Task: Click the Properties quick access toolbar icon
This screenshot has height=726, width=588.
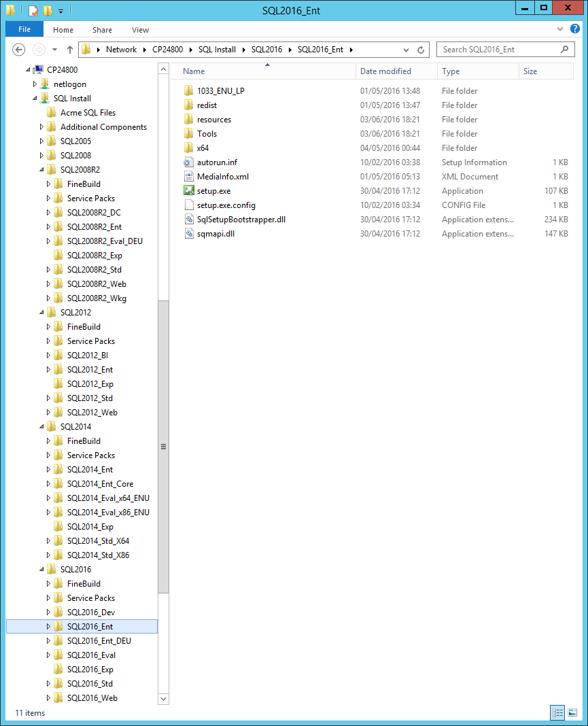Action: tap(33, 10)
